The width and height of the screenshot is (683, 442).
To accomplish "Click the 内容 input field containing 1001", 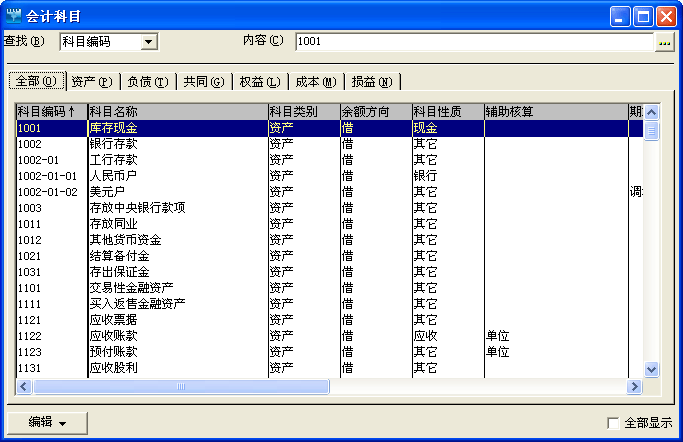I will pyautogui.click(x=473, y=42).
